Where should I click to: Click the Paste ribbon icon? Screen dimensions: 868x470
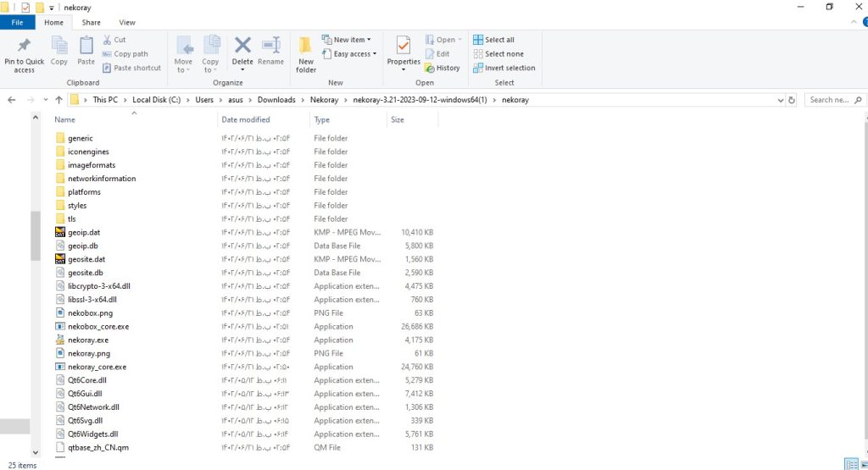pos(86,51)
